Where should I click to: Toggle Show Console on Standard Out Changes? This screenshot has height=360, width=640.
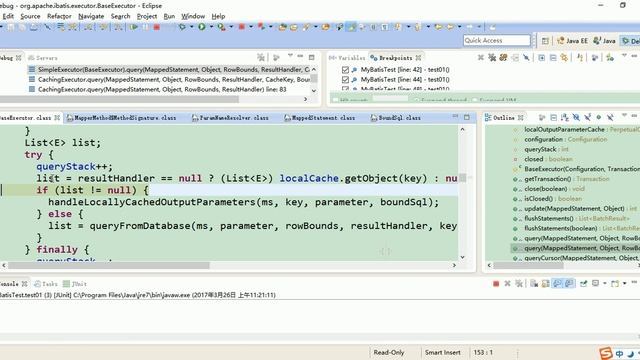pyautogui.click(x=557, y=284)
